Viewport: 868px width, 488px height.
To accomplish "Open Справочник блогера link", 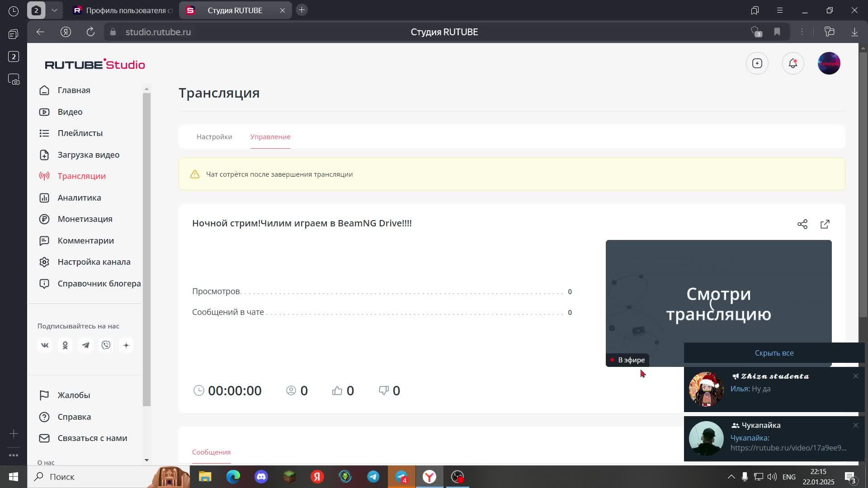I will pos(99,284).
